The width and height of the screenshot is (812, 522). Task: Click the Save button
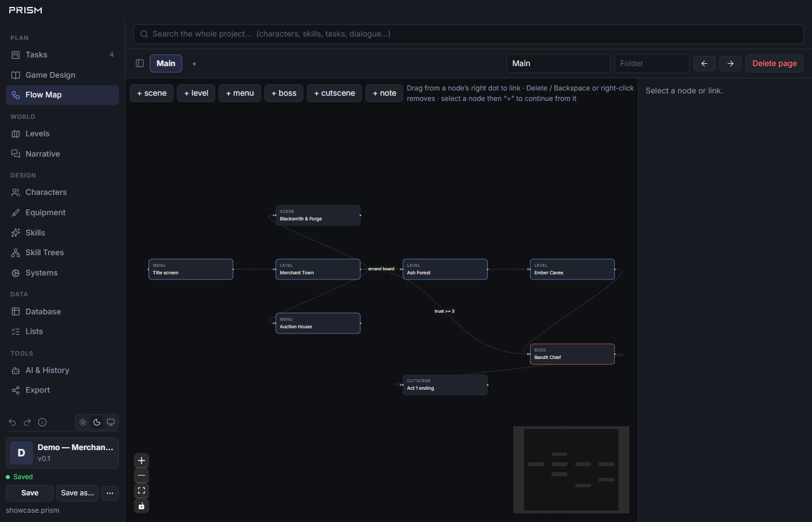[30, 493]
